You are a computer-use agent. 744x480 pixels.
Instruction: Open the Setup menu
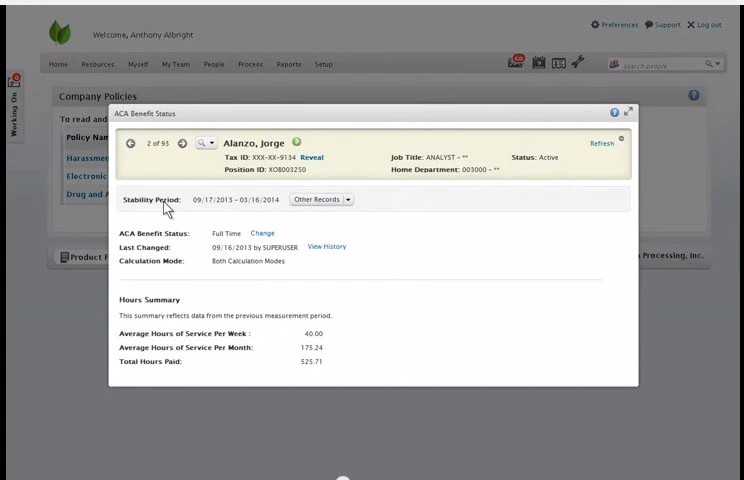(x=324, y=65)
